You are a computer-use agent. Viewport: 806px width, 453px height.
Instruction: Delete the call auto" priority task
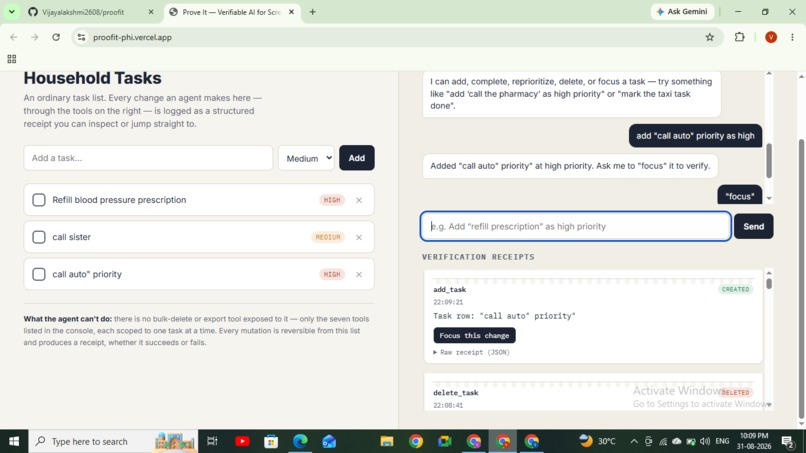(x=359, y=274)
